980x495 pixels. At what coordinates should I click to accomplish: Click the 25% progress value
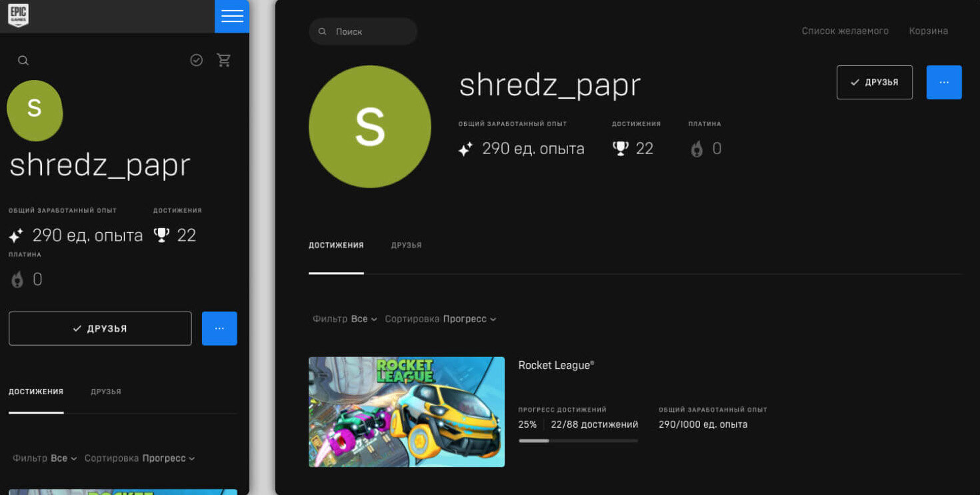click(527, 424)
